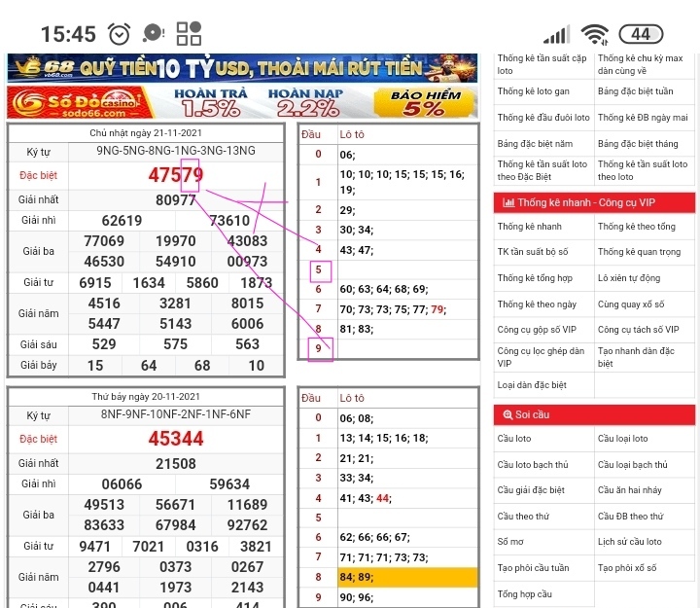This screenshot has width=700, height=608.
Task: Click the Soi cầu section header
Action: pos(594,414)
